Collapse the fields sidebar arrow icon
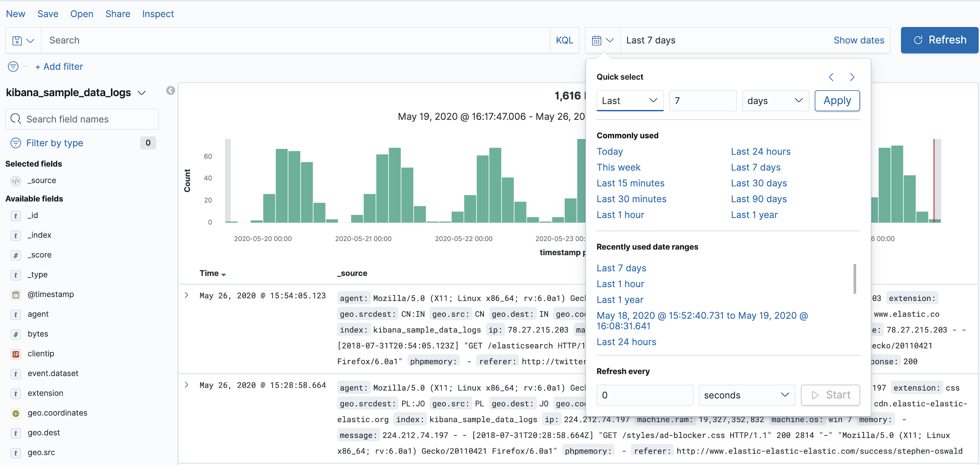Screen dimensions: 980x465 pos(171,91)
